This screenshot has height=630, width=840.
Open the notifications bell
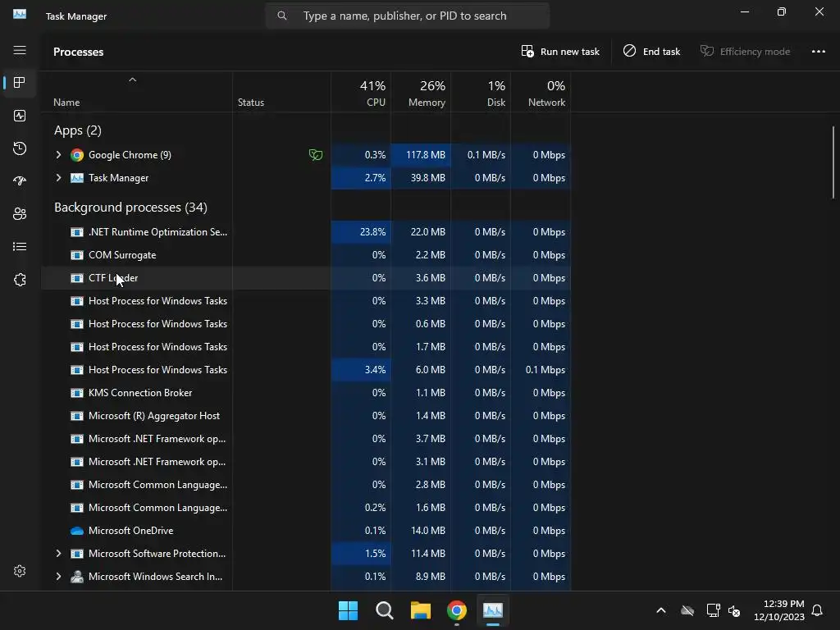tap(817, 610)
